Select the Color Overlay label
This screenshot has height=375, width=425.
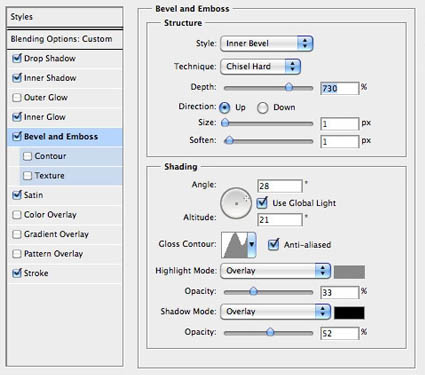pyautogui.click(x=50, y=215)
